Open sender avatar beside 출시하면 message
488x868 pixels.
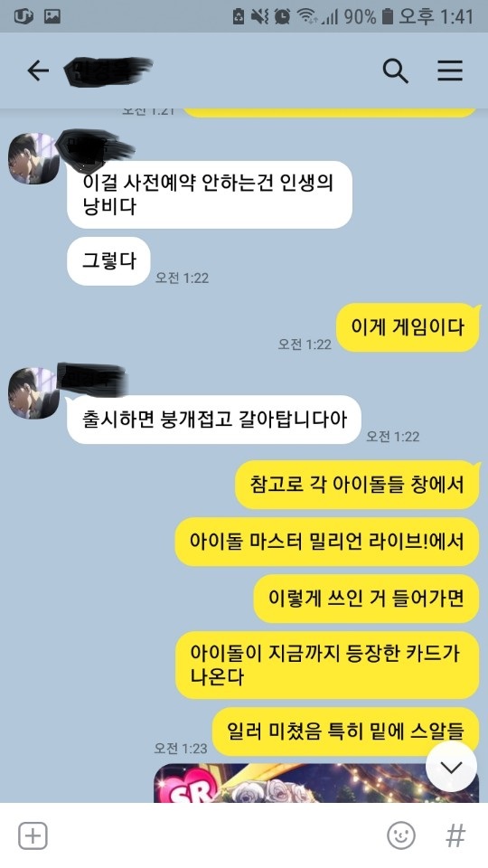tap(33, 393)
